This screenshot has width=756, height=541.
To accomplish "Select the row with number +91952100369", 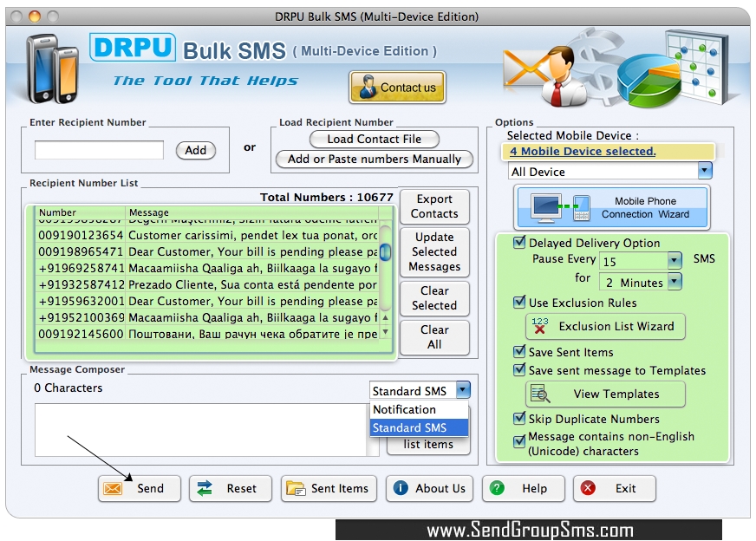I will click(208, 317).
